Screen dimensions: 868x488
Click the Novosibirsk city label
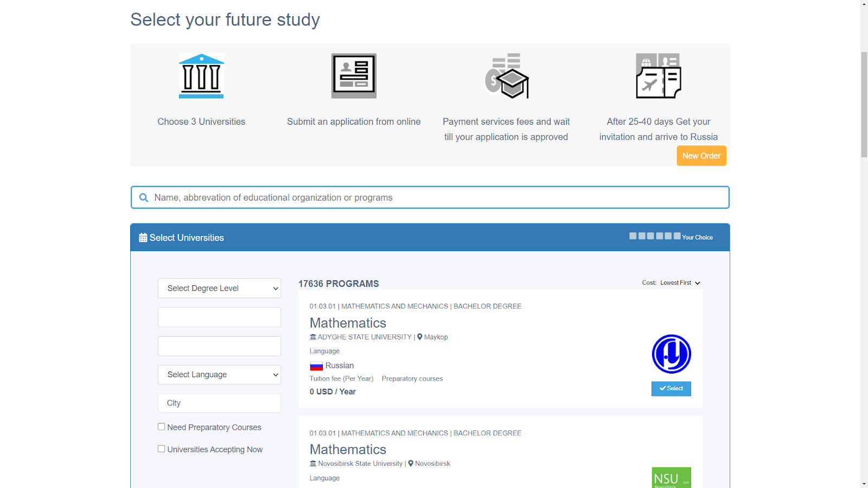[x=432, y=464]
